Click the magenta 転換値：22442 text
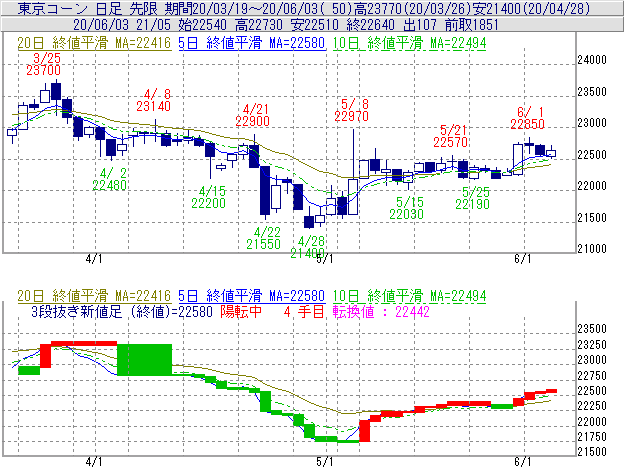 (381, 312)
